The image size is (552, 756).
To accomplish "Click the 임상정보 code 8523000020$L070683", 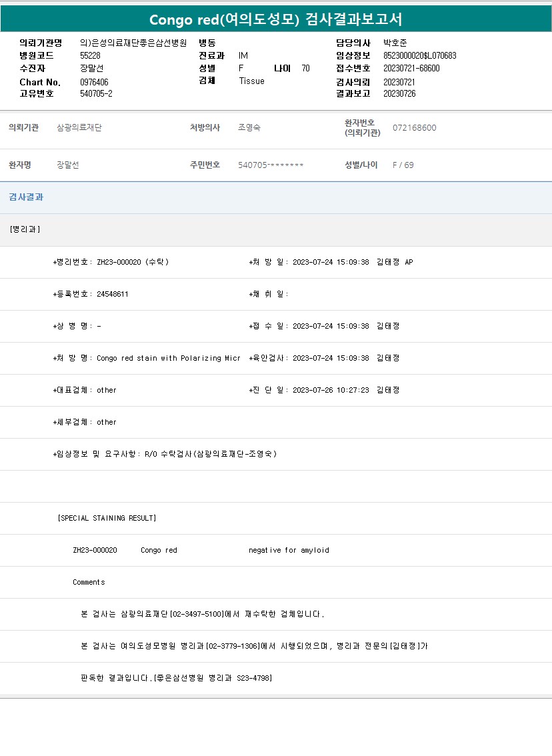I will point(420,55).
